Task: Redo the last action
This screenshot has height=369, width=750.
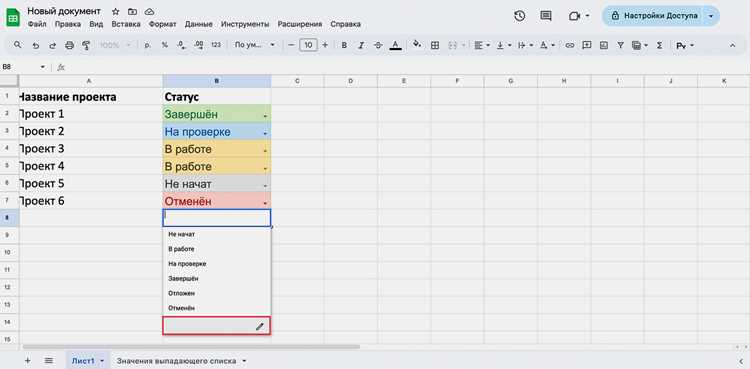Action: 53,45
